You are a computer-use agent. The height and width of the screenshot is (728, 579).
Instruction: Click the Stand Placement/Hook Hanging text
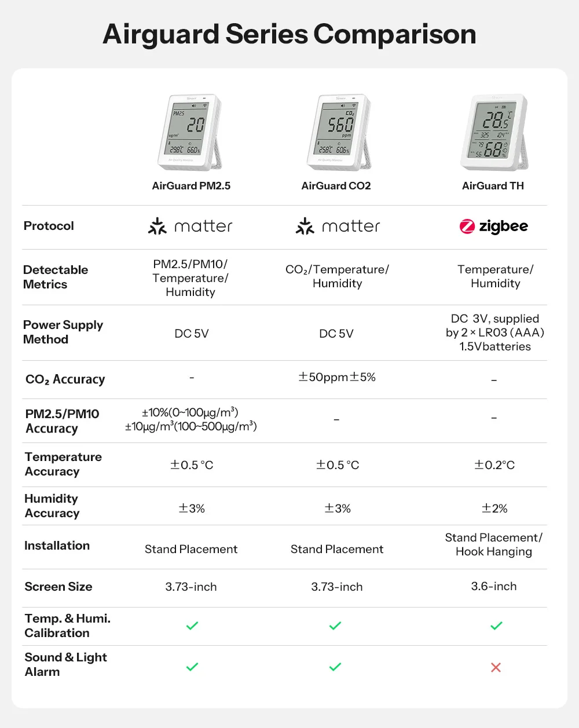[494, 544]
